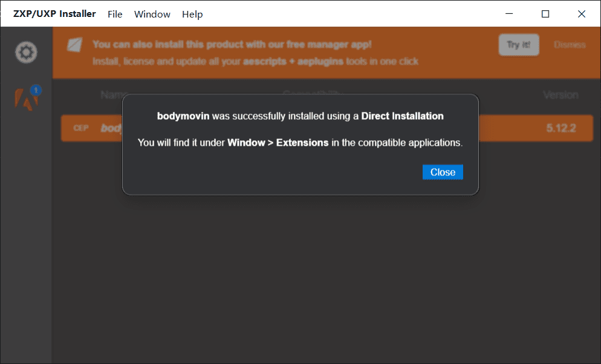Click the orange Adobe extensions sidebar icon

coord(25,98)
